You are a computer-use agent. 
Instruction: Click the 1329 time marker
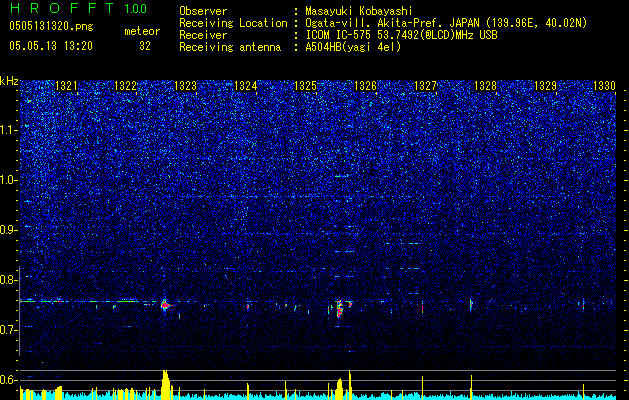tap(546, 86)
